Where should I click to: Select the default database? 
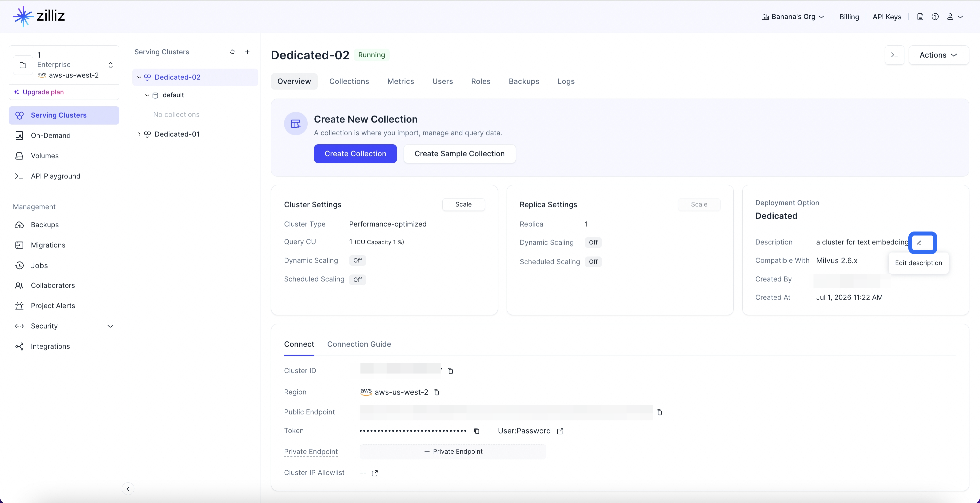tap(173, 95)
